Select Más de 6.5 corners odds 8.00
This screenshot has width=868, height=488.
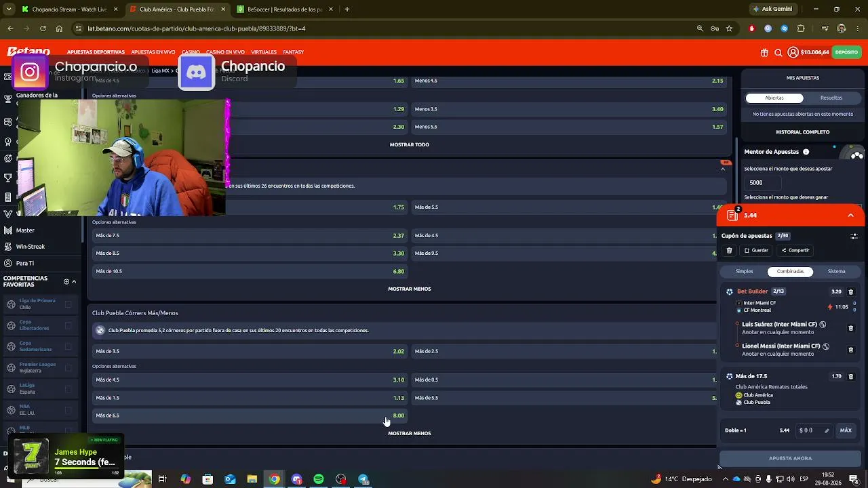click(250, 415)
